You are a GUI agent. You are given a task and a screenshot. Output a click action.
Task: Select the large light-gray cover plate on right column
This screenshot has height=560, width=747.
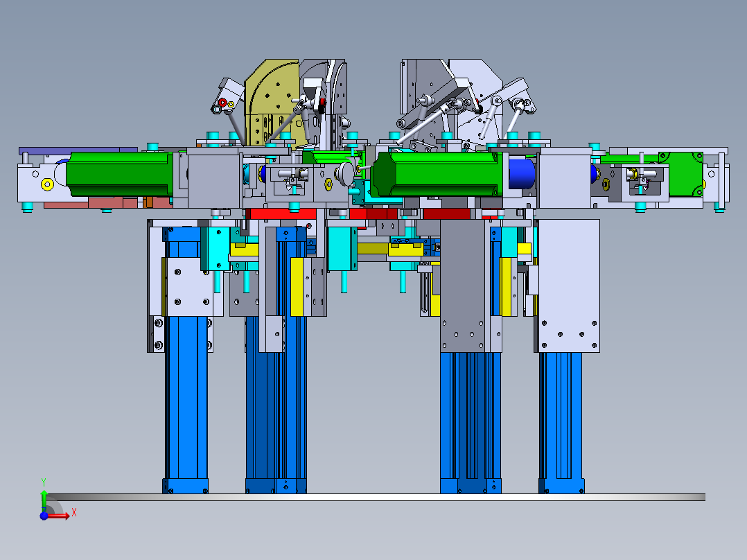[x=569, y=286]
